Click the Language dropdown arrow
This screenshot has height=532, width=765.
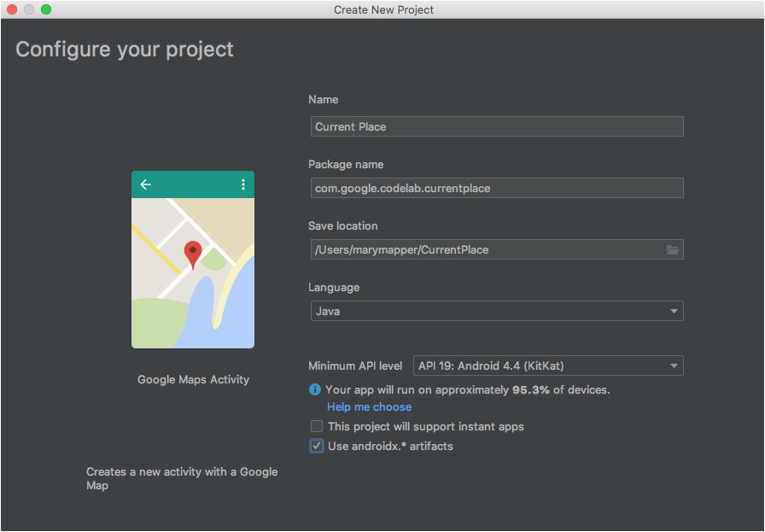(674, 311)
